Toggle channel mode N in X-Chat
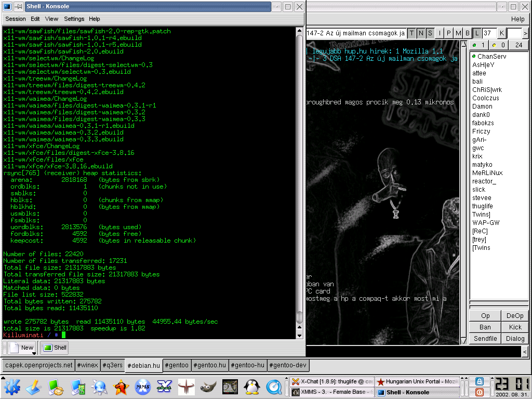This screenshot has width=532, height=399. click(x=421, y=33)
